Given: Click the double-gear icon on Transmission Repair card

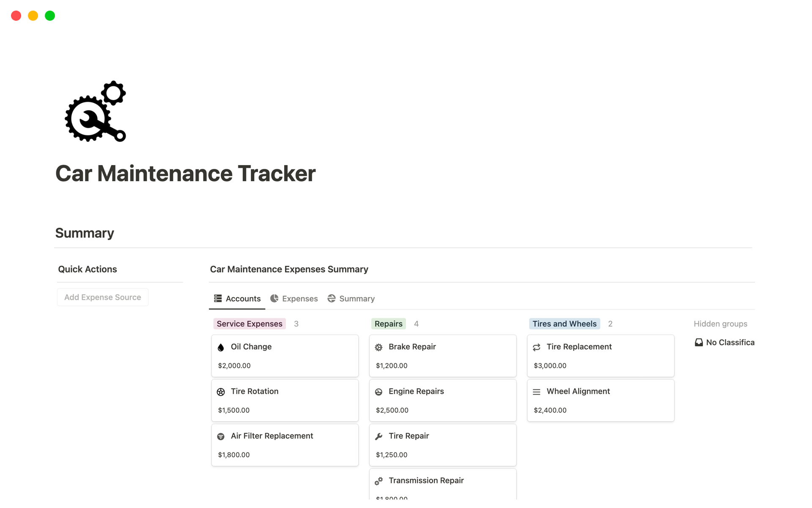Looking at the screenshot, I should click(379, 481).
